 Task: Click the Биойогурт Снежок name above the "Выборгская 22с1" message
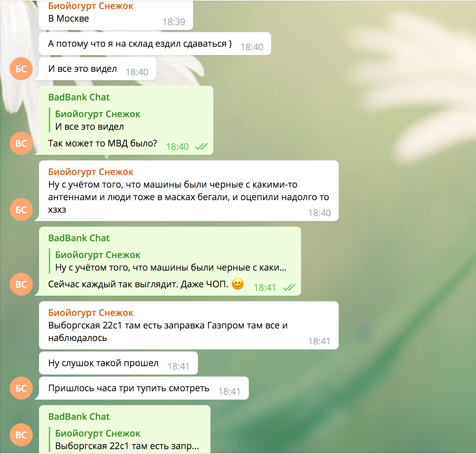91,313
